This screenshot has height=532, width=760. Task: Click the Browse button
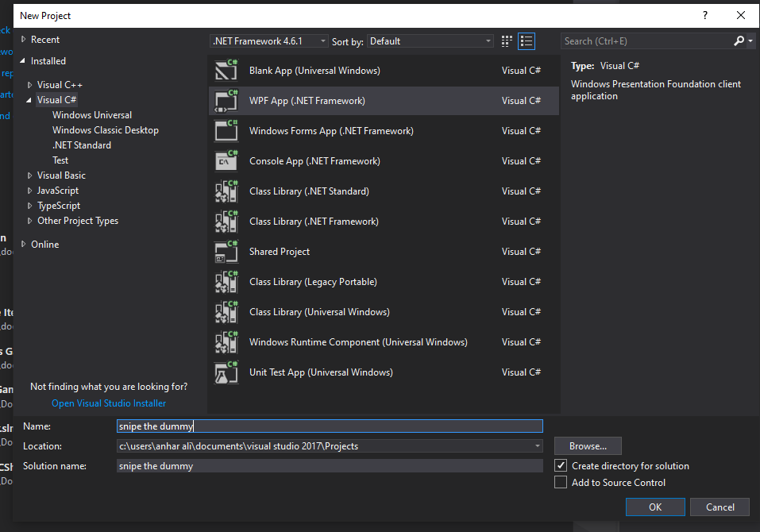click(x=587, y=445)
